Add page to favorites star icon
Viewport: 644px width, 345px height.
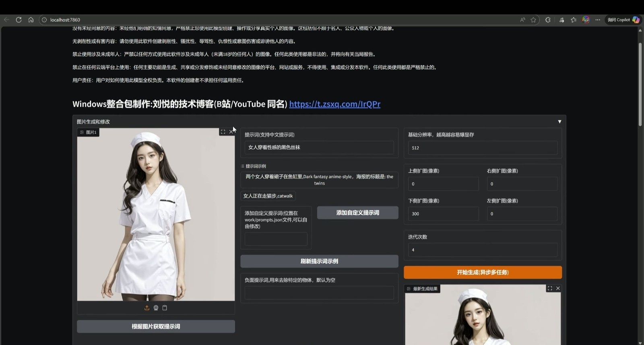533,20
